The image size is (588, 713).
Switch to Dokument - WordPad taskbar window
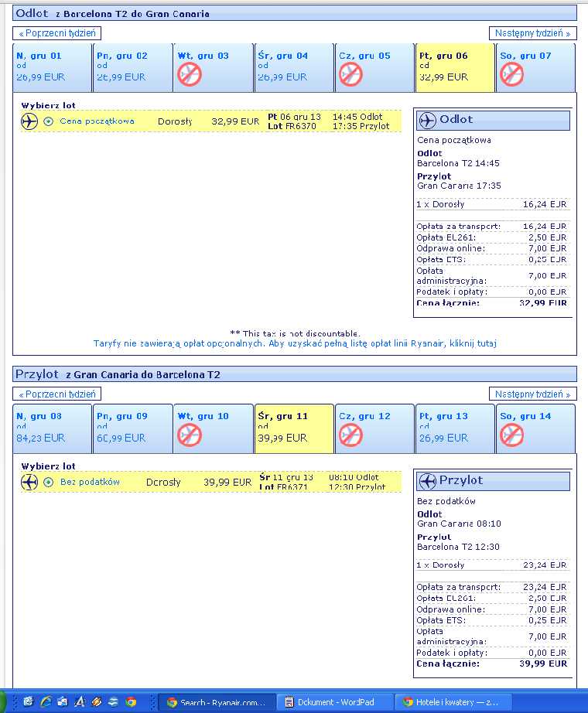coord(335,702)
